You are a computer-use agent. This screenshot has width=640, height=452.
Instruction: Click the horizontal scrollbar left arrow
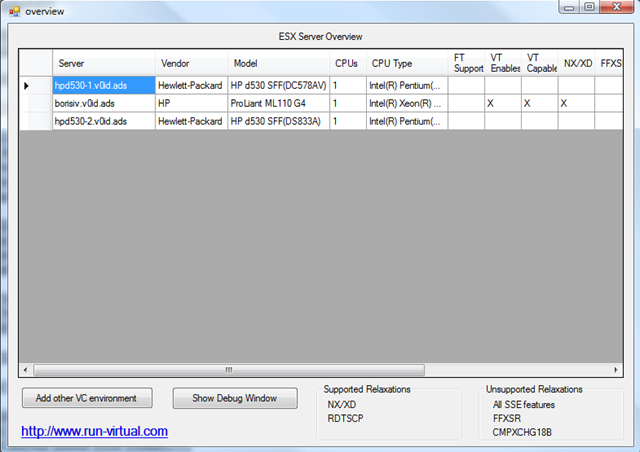point(26,369)
